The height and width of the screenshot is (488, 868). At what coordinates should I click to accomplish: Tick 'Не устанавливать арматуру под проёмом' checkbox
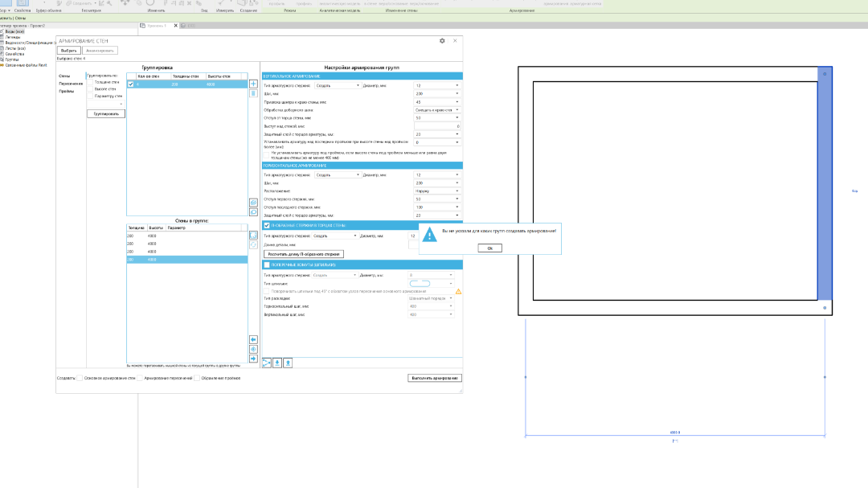tap(267, 155)
